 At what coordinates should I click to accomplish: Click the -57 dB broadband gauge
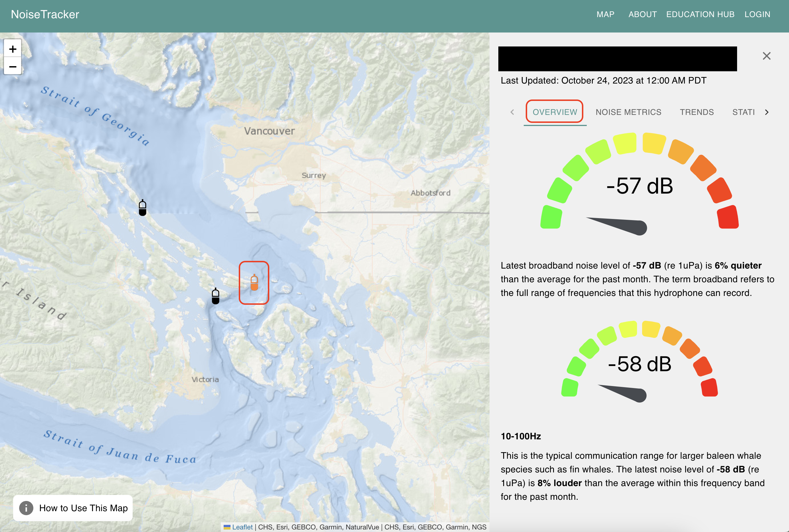(639, 183)
